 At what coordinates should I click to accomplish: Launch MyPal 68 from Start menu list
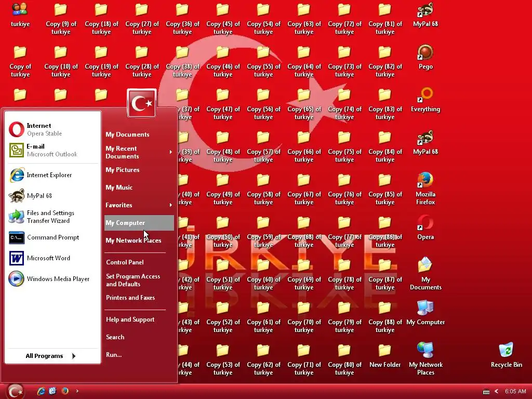pyautogui.click(x=52, y=196)
